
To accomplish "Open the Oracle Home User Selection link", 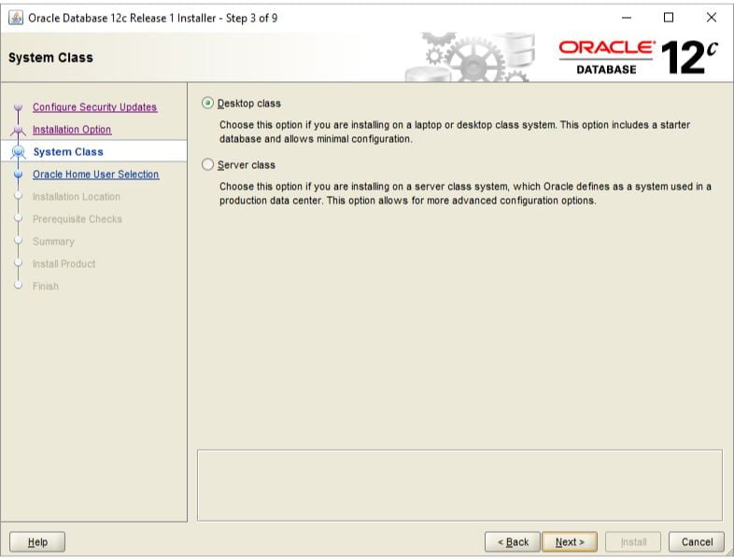I will [95, 175].
